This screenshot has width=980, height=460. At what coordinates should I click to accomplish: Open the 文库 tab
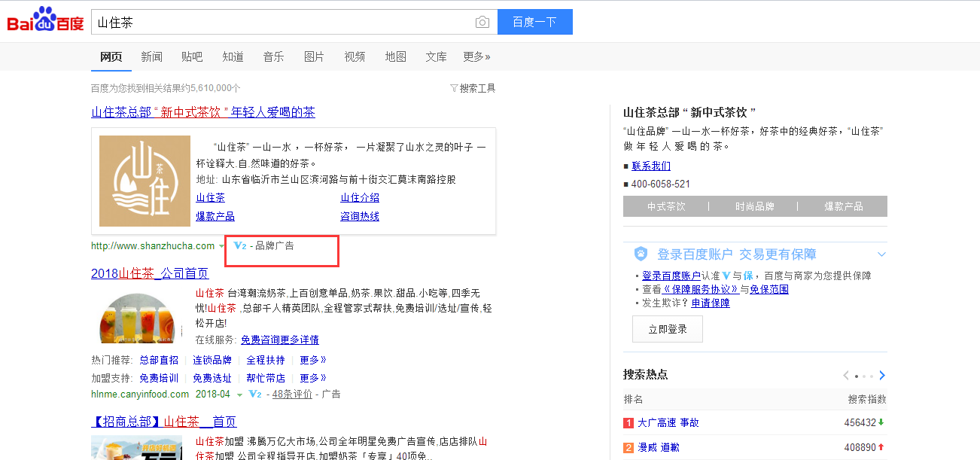(436, 56)
